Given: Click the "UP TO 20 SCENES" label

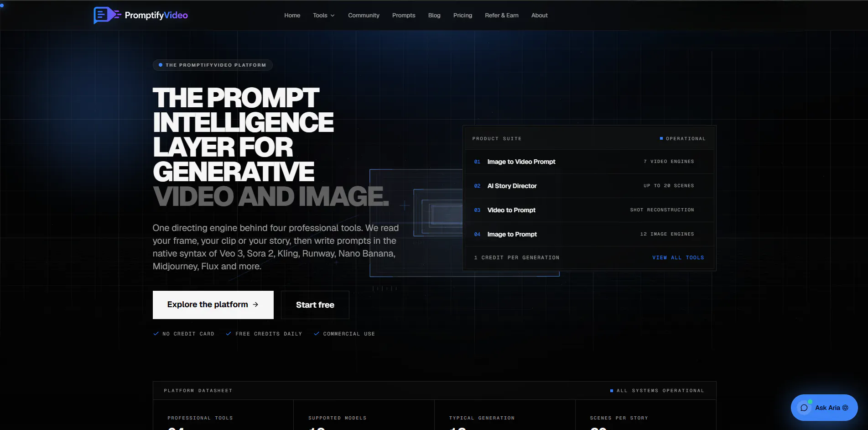Looking at the screenshot, I should point(669,186).
